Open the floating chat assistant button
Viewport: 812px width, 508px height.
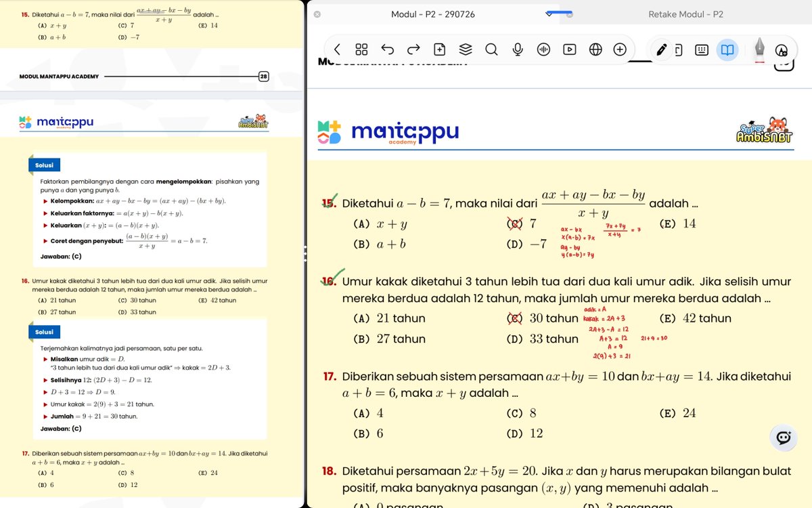784,438
